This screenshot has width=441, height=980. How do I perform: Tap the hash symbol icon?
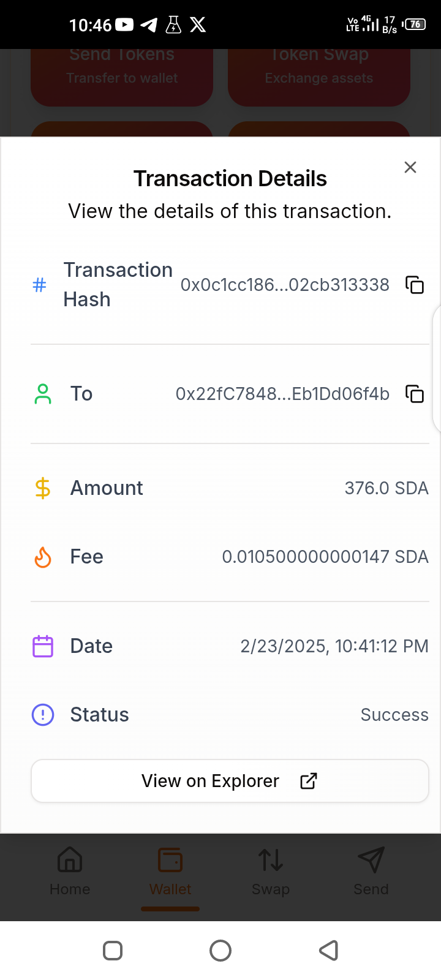click(39, 285)
